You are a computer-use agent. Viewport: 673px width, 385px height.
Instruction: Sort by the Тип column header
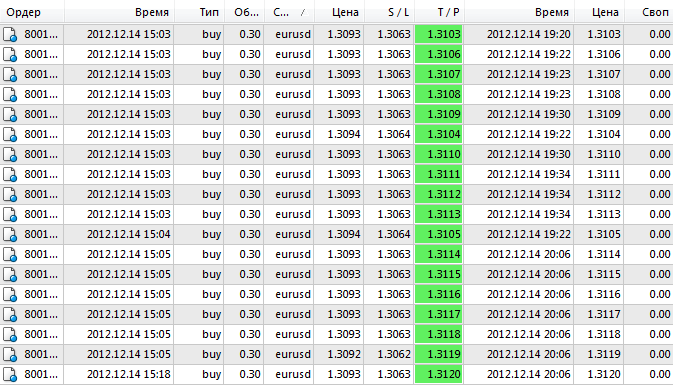point(199,12)
